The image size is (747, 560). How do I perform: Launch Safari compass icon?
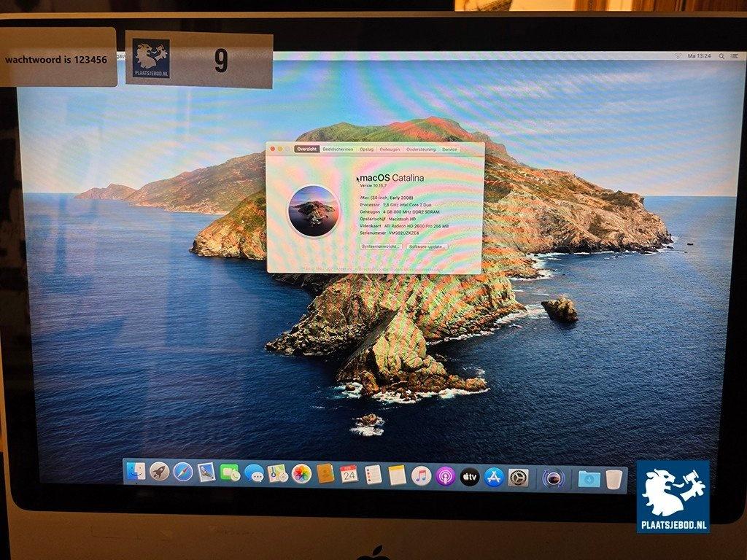tap(183, 472)
